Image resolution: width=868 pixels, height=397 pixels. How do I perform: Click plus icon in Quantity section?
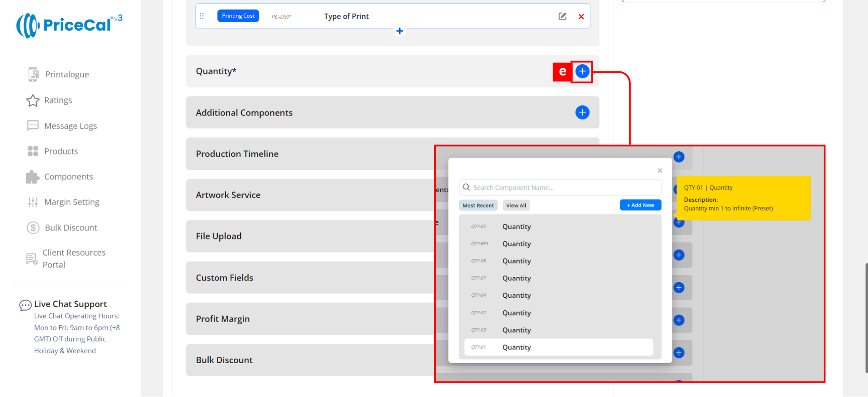582,71
